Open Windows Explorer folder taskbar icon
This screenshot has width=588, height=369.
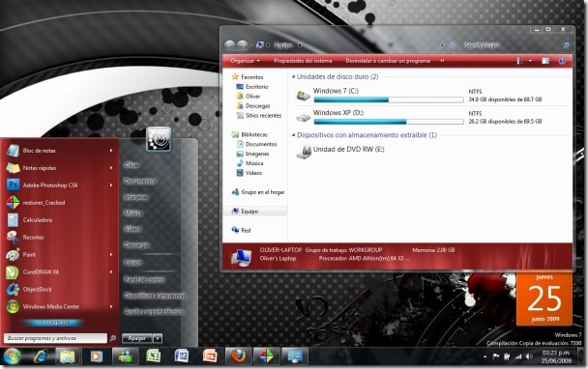coord(68,356)
